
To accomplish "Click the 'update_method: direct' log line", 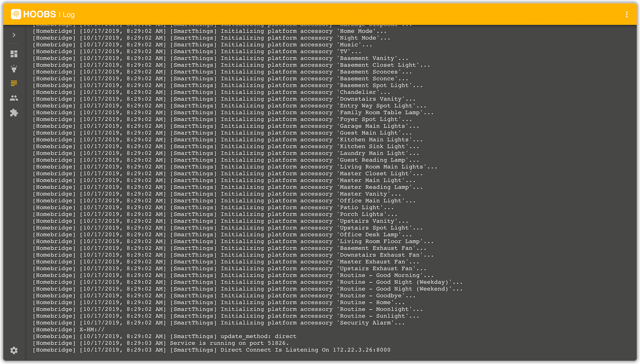I will click(165, 337).
